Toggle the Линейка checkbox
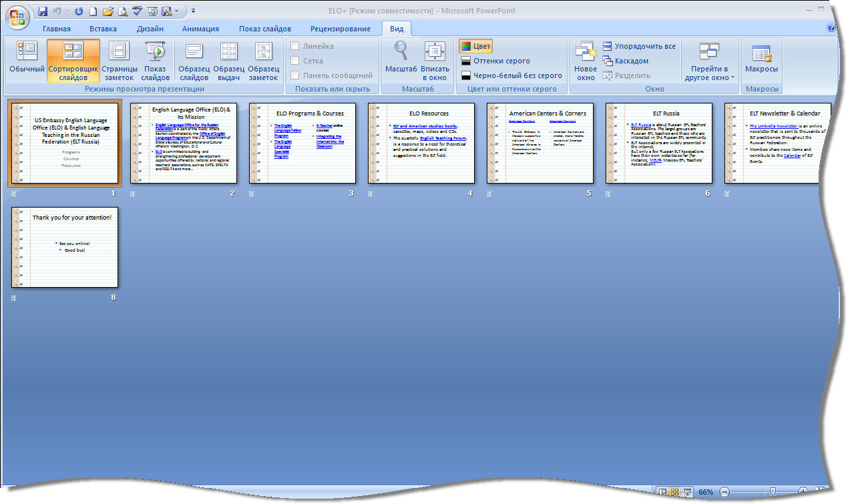The width and height of the screenshot is (846, 504). pyautogui.click(x=295, y=46)
